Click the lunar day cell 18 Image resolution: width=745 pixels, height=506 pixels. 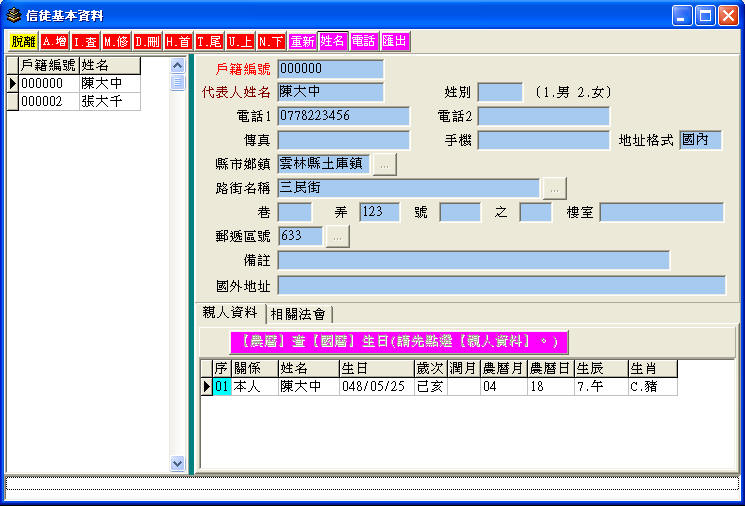click(x=551, y=387)
